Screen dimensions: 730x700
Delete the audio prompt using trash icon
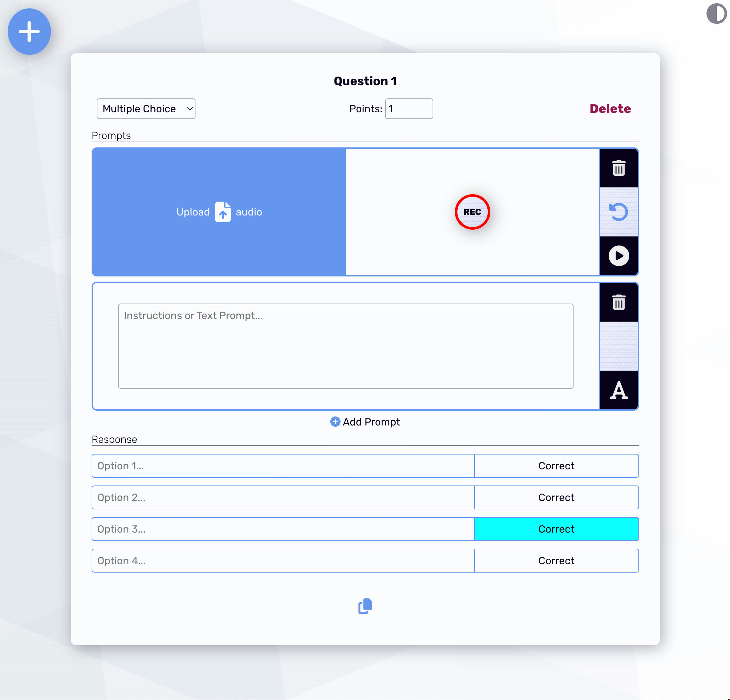click(618, 168)
